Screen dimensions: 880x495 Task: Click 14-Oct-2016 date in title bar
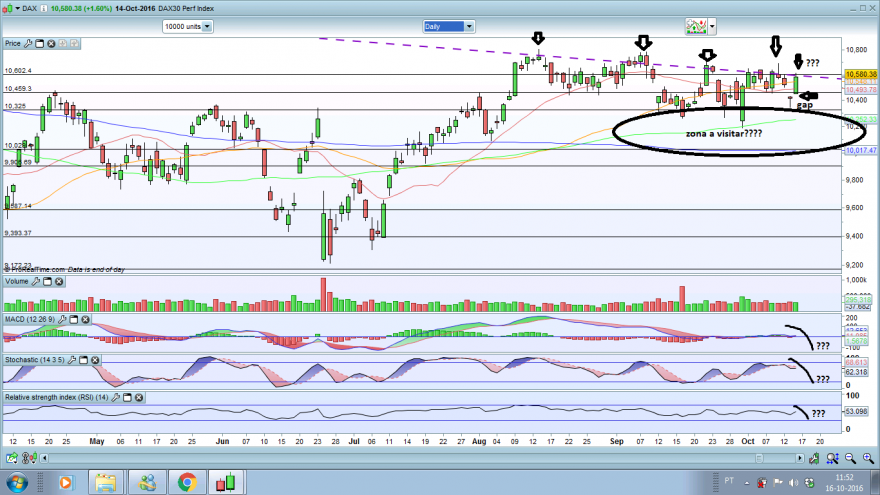point(135,8)
